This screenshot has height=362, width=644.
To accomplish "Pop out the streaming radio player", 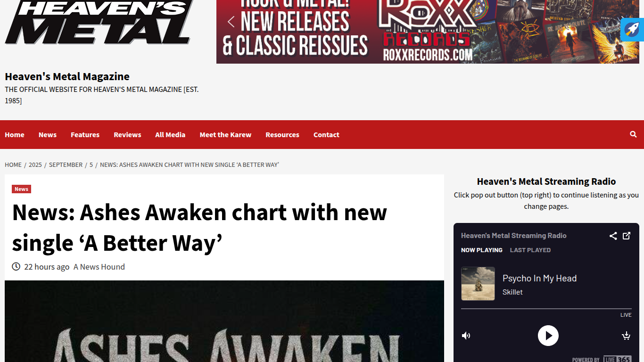I will pos(627,236).
